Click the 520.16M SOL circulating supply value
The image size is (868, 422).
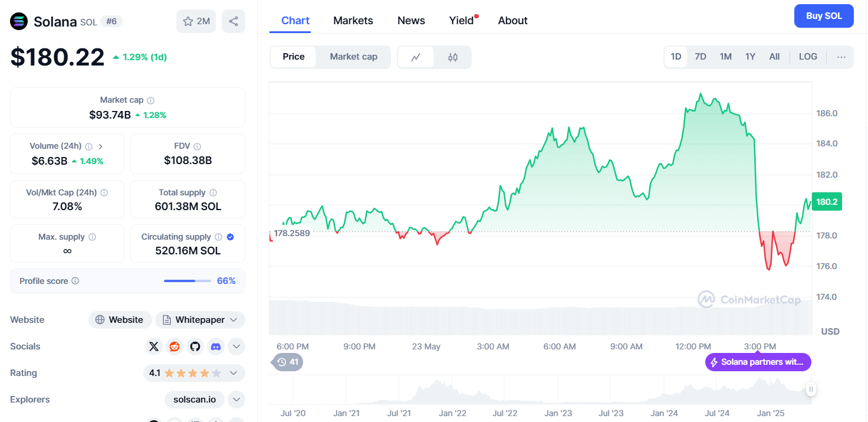(188, 251)
